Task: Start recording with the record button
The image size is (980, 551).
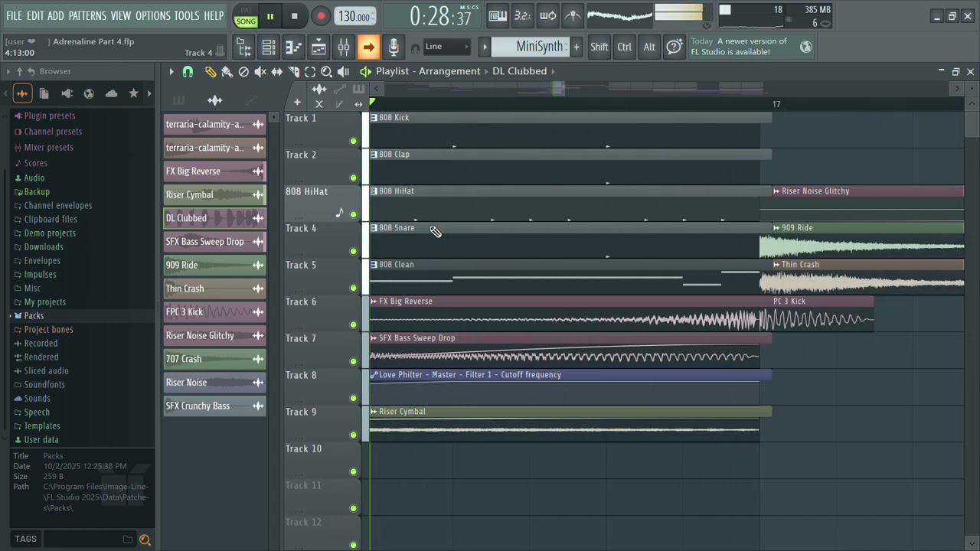Action: click(x=321, y=16)
